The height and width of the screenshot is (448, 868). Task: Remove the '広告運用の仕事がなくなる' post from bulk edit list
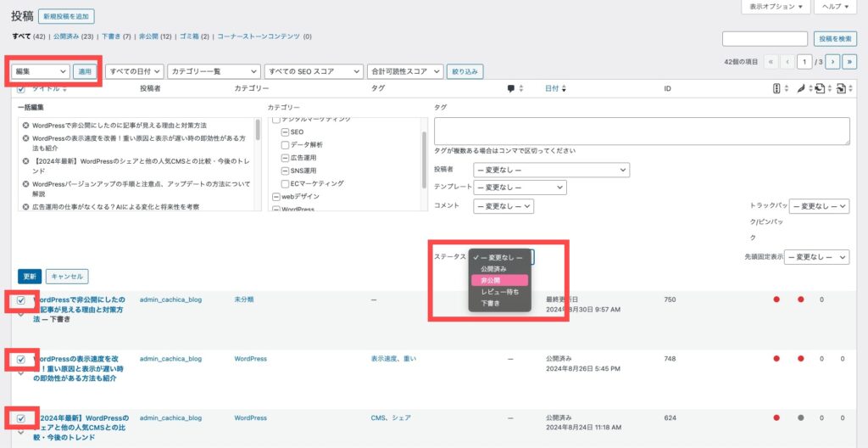click(25, 207)
